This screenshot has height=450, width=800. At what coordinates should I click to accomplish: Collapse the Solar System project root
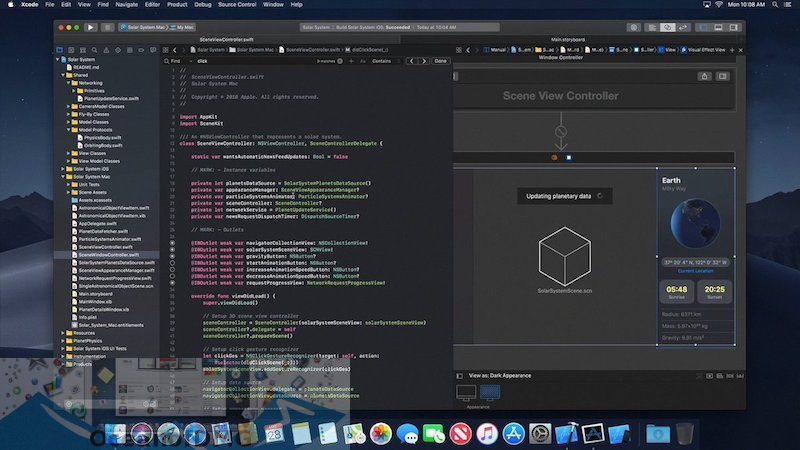pyautogui.click(x=57, y=59)
